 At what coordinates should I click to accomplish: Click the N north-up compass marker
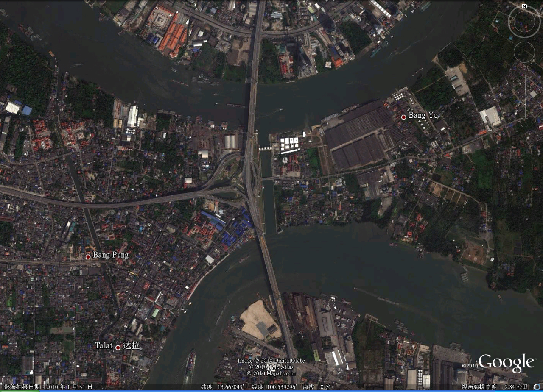524,6
